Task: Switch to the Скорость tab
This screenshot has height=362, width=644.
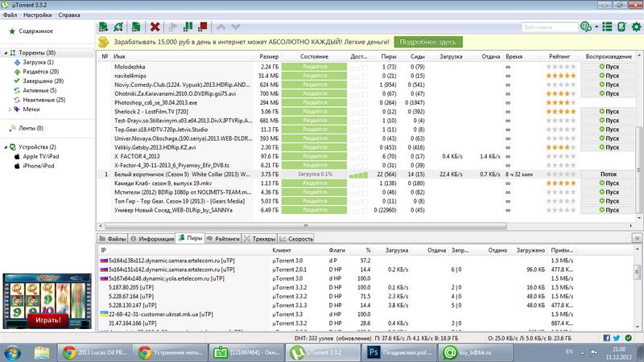Action: click(296, 238)
